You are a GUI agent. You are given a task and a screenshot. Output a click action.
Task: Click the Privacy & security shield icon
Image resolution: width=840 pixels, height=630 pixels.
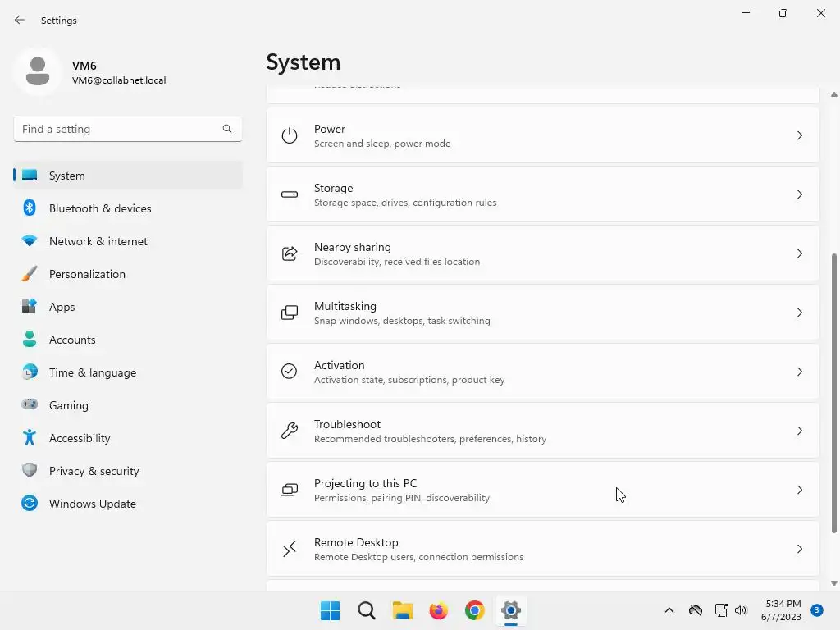tap(30, 470)
